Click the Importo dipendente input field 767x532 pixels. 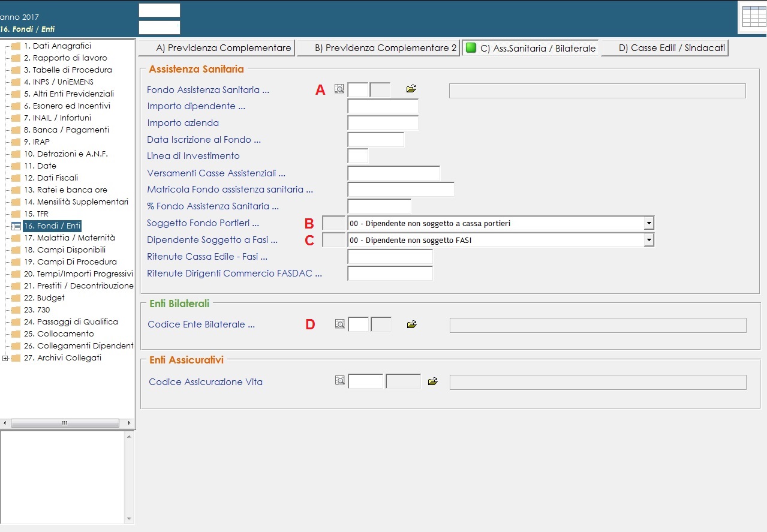point(383,107)
